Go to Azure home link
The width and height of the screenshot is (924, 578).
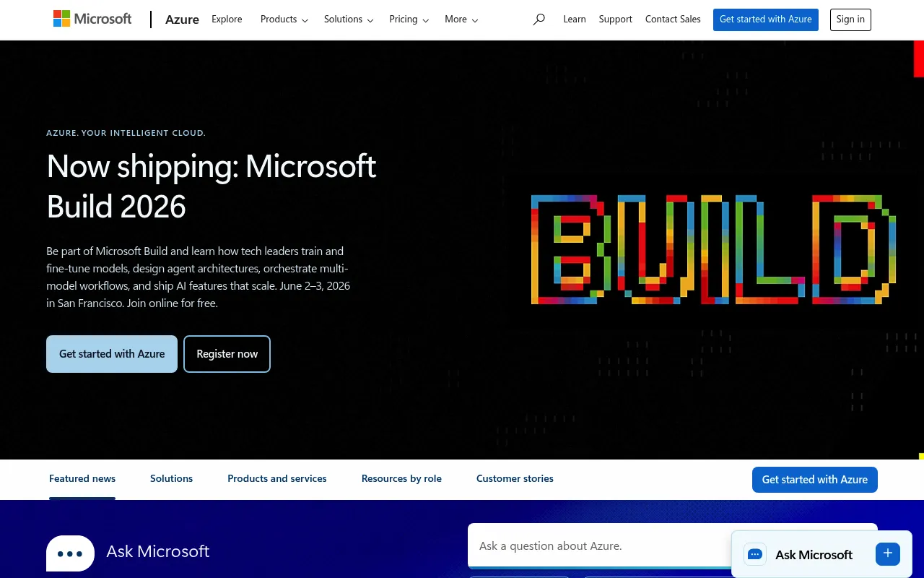click(x=182, y=20)
